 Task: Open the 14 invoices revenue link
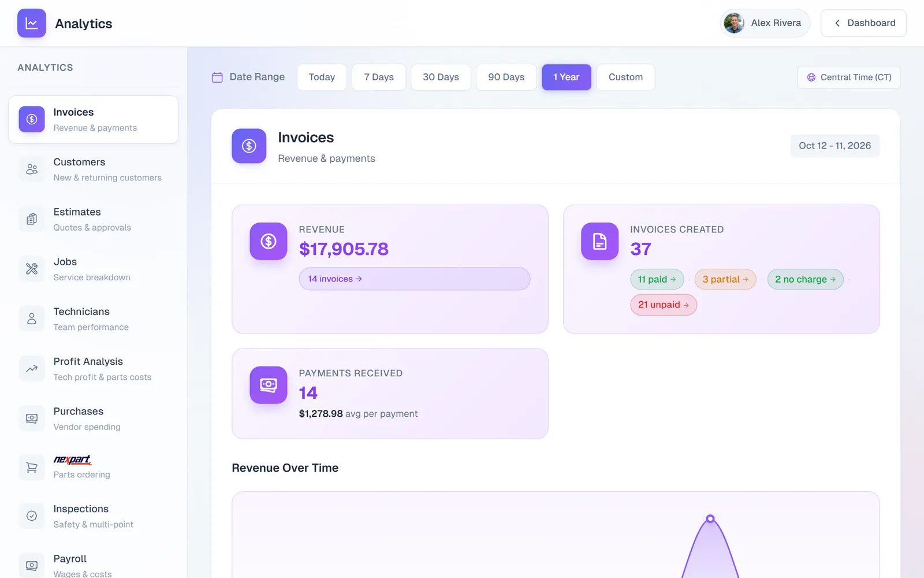point(415,279)
